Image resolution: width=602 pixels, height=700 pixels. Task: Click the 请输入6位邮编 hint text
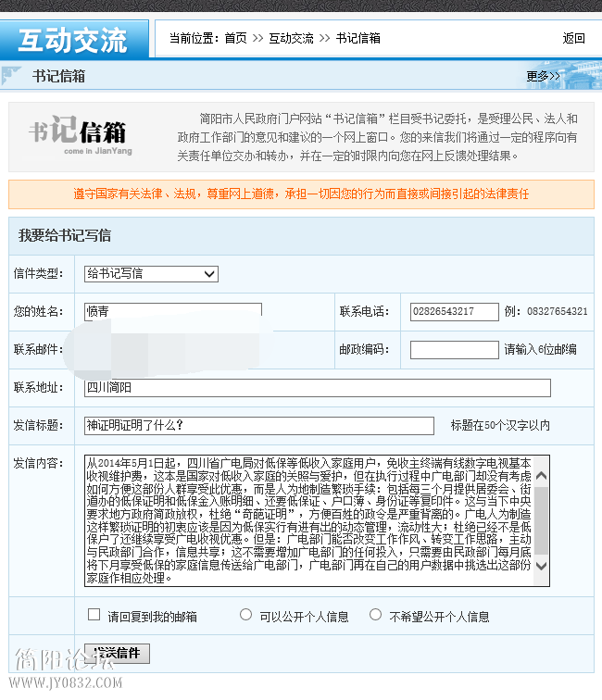pyautogui.click(x=540, y=350)
